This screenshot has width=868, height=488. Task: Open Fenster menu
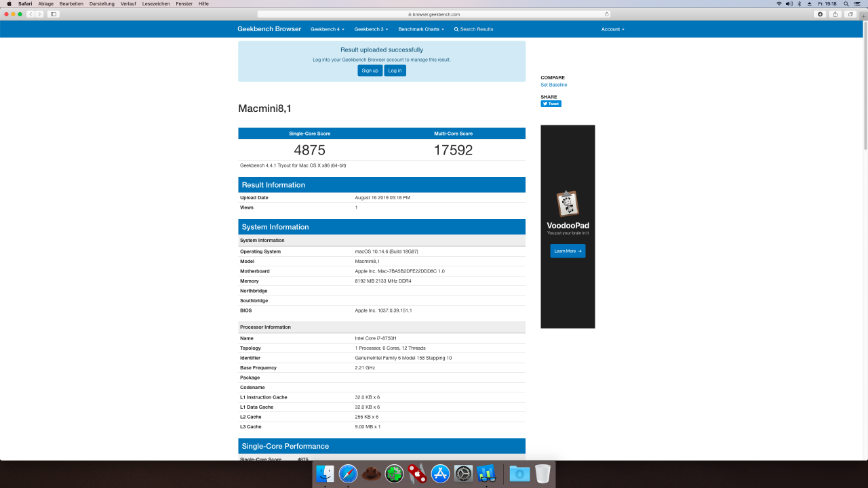tap(184, 3)
